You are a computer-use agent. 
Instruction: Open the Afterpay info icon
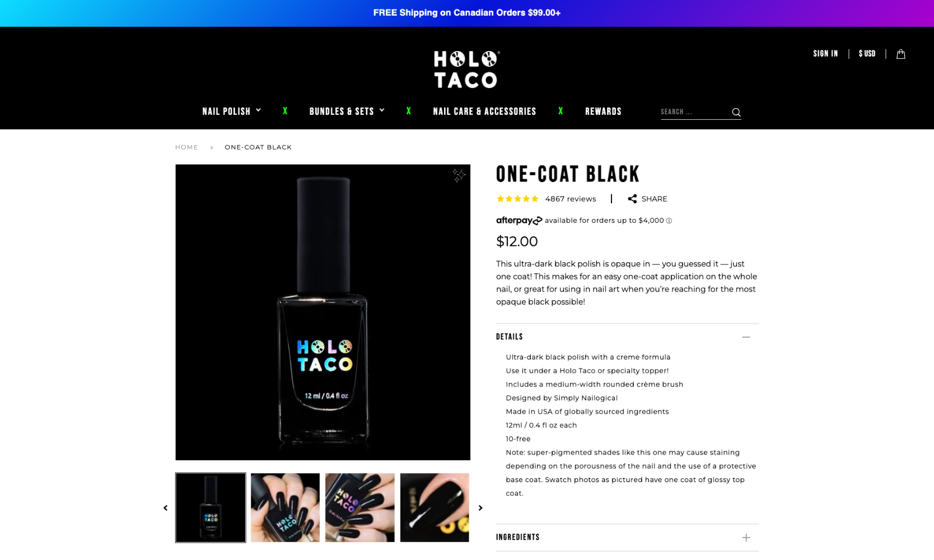pyautogui.click(x=669, y=221)
